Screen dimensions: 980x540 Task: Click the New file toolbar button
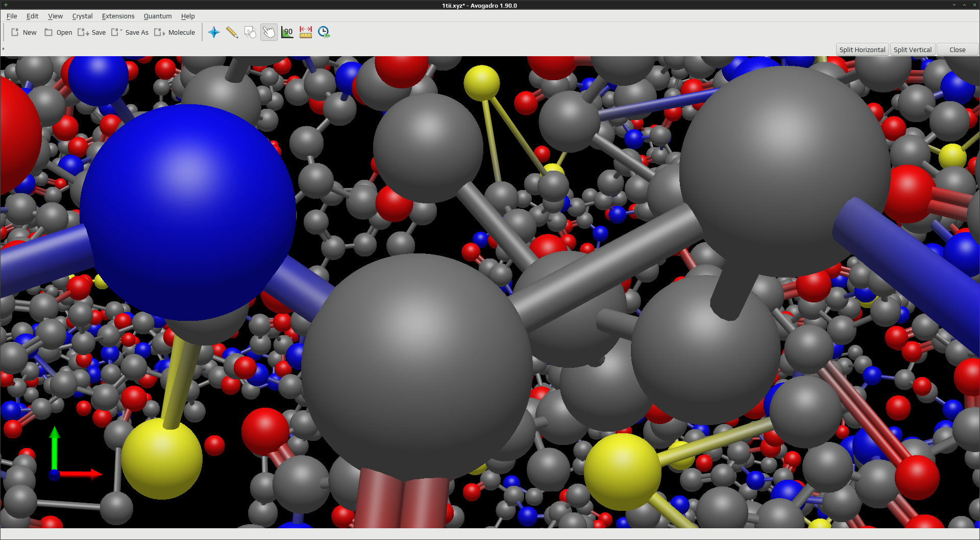[23, 32]
